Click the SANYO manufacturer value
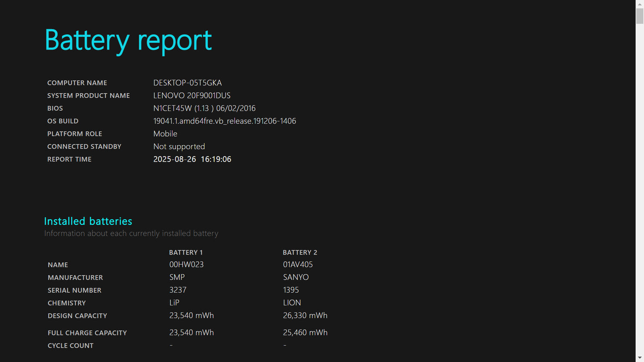The height and width of the screenshot is (362, 644). coord(296,277)
